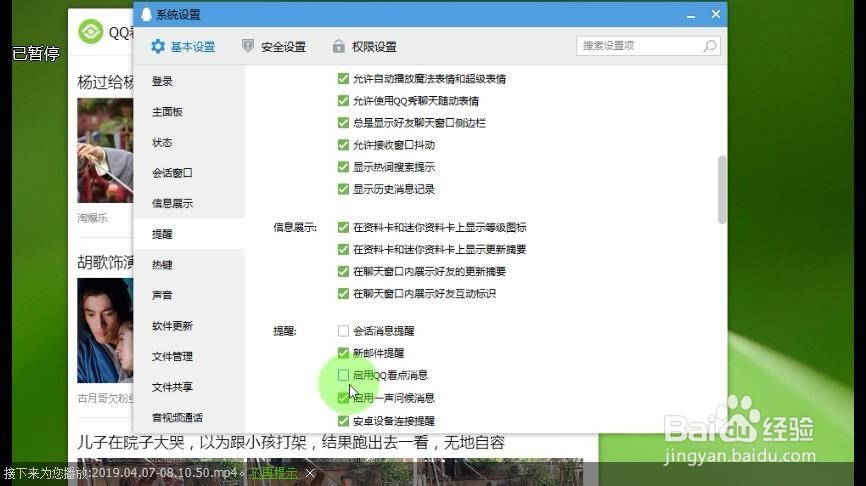
Task: Minimize the 系统设置 window
Action: pos(691,15)
